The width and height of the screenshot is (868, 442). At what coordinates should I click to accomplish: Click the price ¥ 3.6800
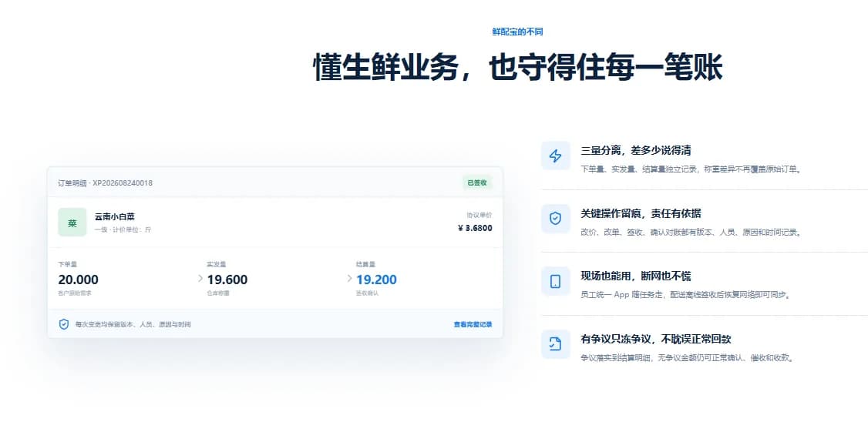coord(475,228)
